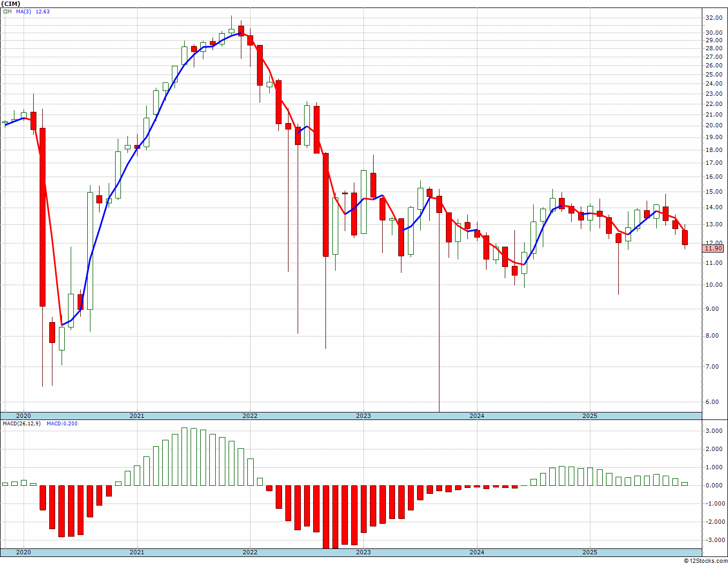Click the "28.00" price axis label
This screenshot has width=728, height=565.
coord(714,48)
